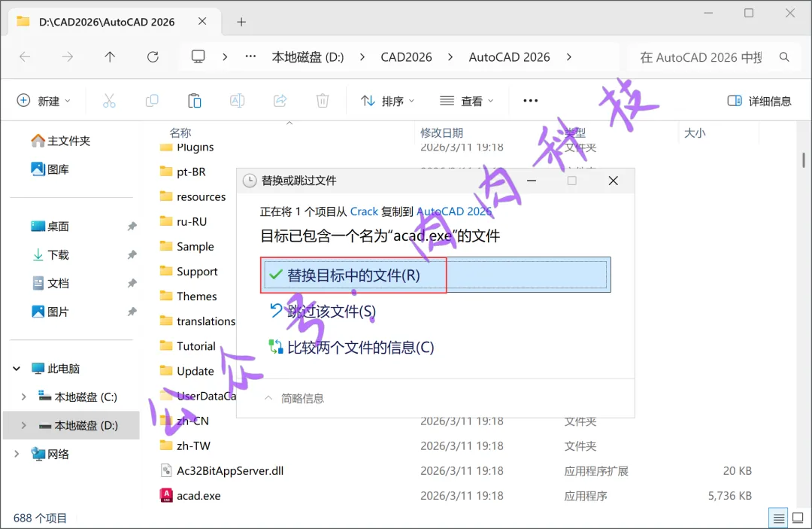
Task: Click the Share icon in toolbar
Action: pos(280,101)
